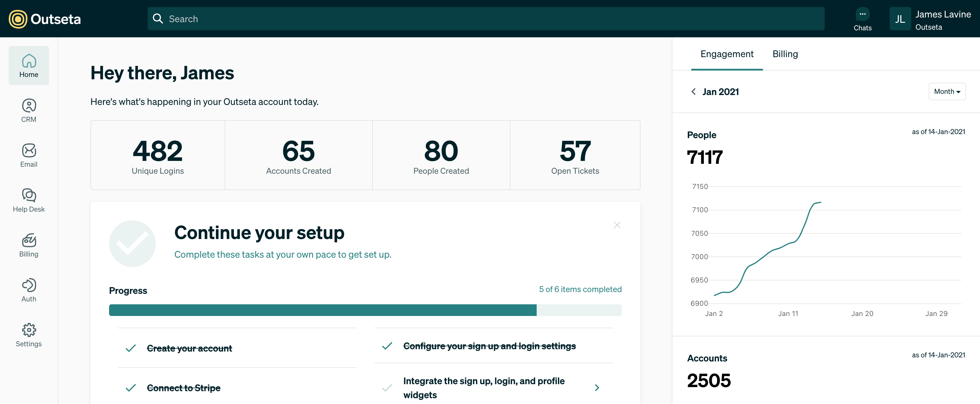Open the Email section
This screenshot has width=980, height=404.
pos(29,155)
